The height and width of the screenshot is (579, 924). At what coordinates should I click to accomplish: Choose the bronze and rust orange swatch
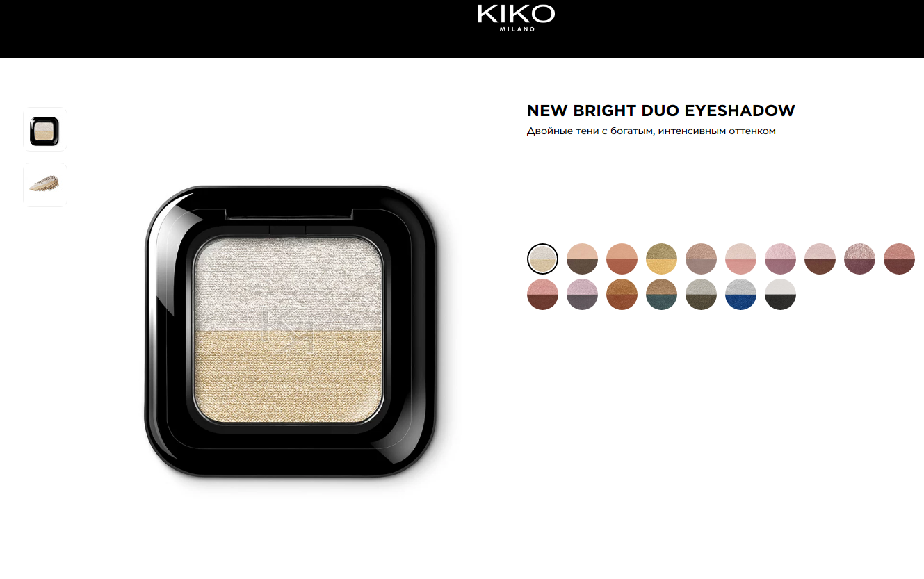click(622, 294)
